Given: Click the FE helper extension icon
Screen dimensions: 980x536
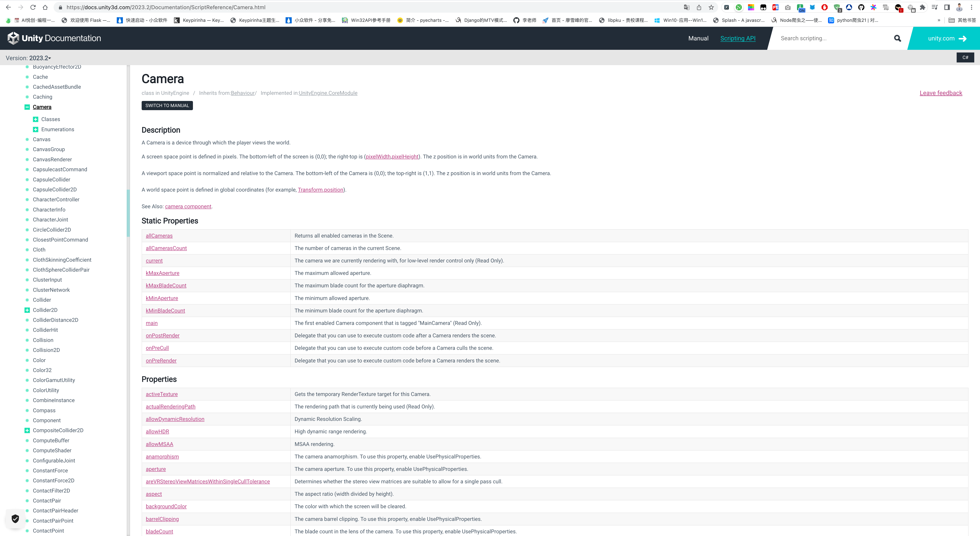Looking at the screenshot, I should tap(775, 7).
